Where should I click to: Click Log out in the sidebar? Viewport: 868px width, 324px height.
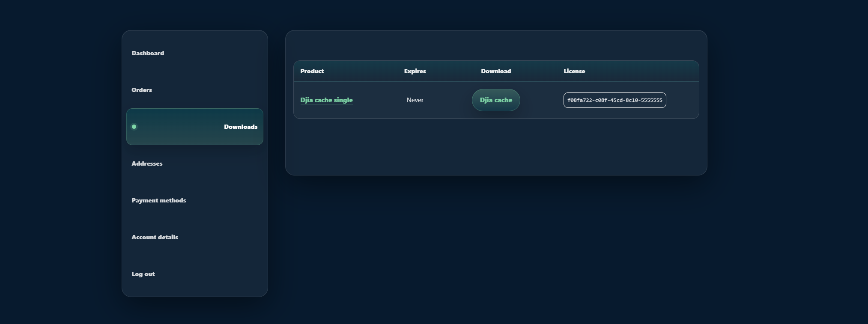(143, 274)
